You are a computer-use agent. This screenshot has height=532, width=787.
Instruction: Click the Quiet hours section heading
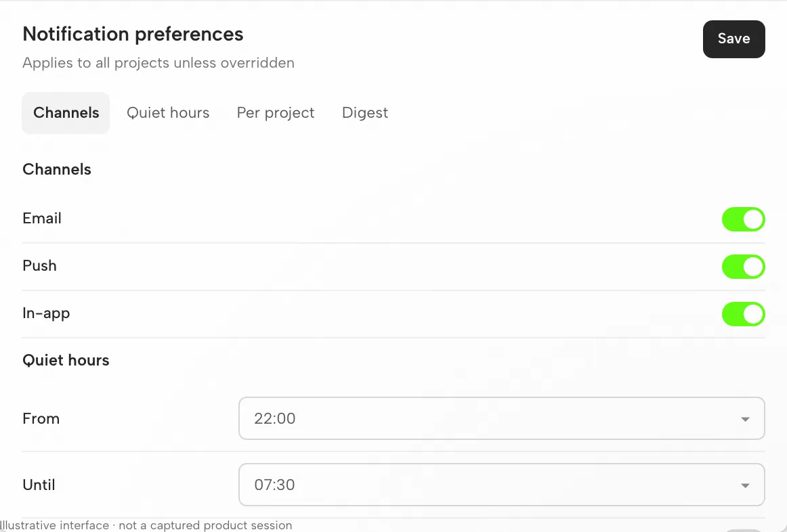click(66, 361)
